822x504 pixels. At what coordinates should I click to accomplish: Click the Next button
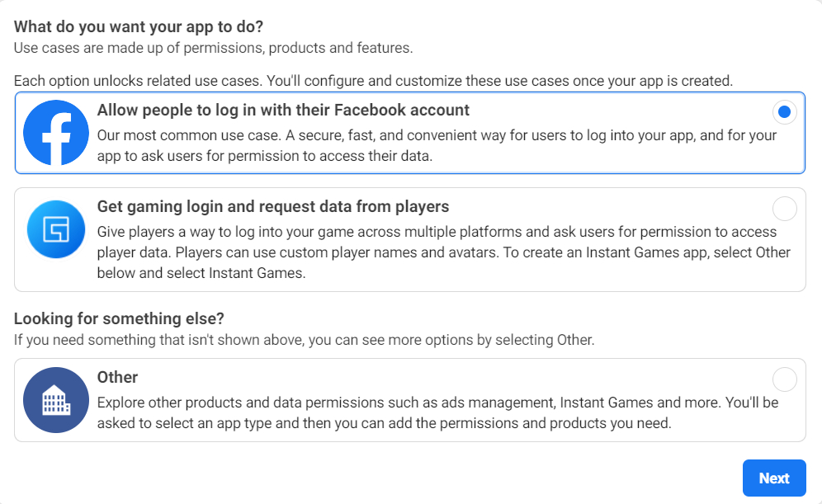[774, 478]
